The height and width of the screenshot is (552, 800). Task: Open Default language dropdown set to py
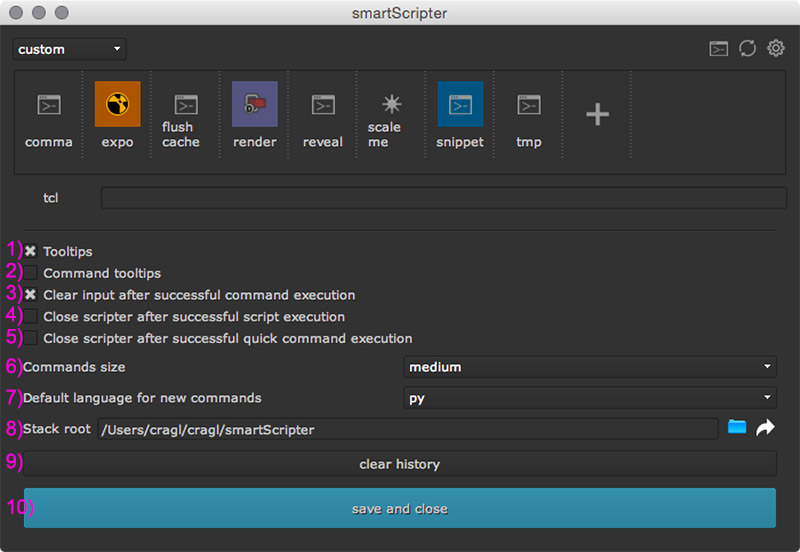pyautogui.click(x=590, y=398)
